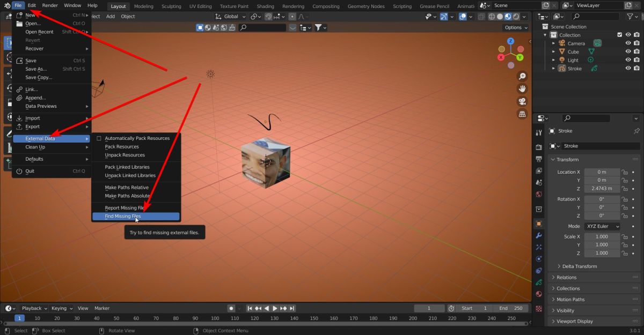
Task: Choose Find Missing Files menu entry
Action: coord(136,216)
